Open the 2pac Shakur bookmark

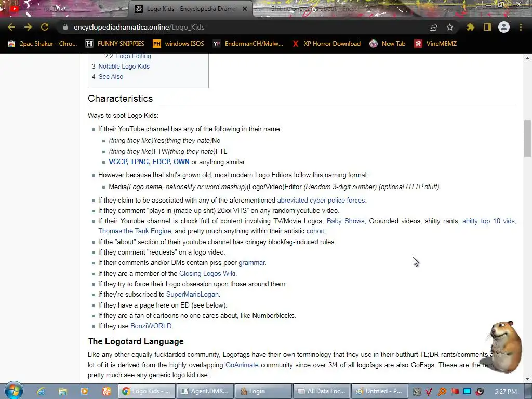43,44
